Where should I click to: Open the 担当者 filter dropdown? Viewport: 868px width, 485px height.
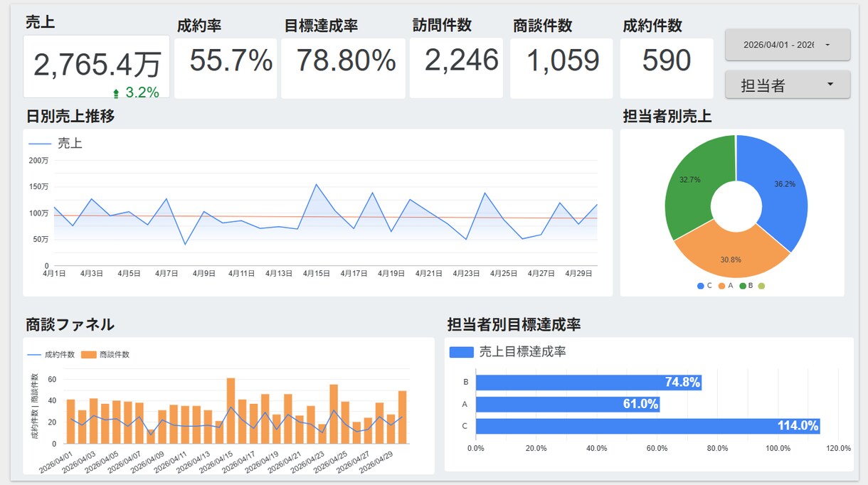(x=787, y=85)
